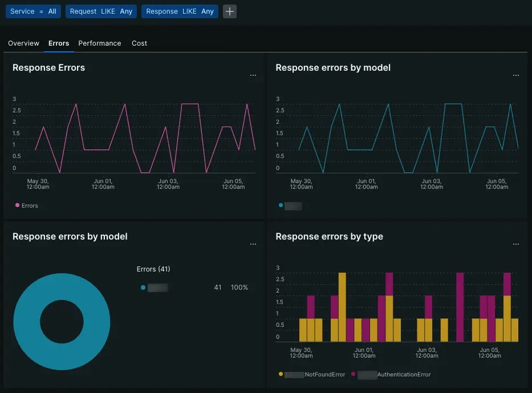This screenshot has height=393, width=532.
Task: Click the model row showing 41 errors
Action: (x=194, y=287)
